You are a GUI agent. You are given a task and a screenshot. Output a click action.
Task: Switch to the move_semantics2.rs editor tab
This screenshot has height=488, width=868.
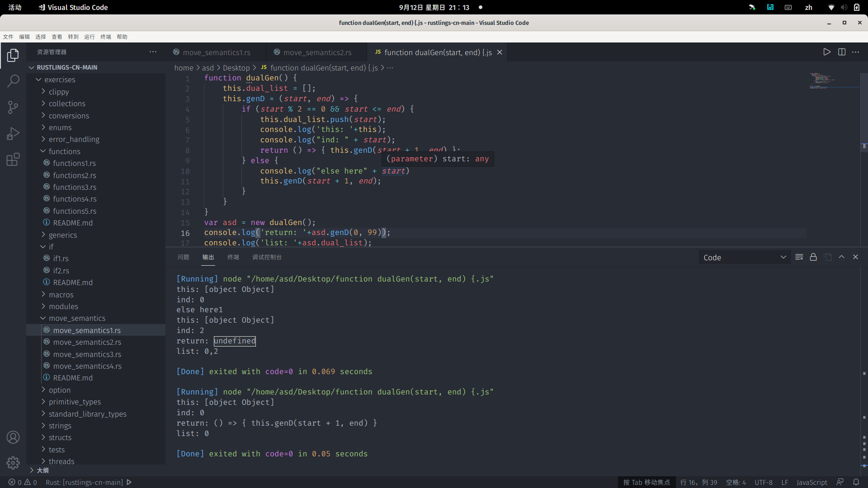(x=316, y=52)
